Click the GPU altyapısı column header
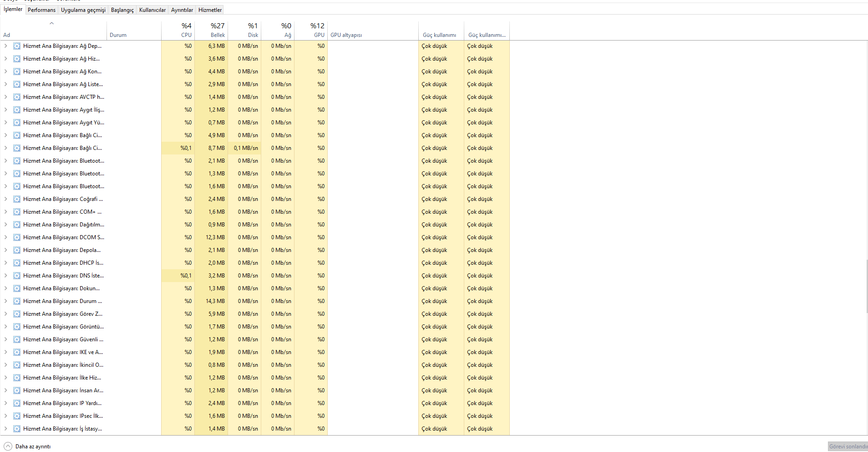 coord(373,31)
